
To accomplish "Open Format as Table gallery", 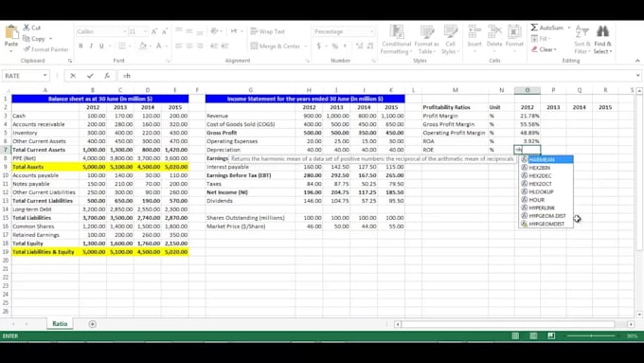I will (426, 40).
